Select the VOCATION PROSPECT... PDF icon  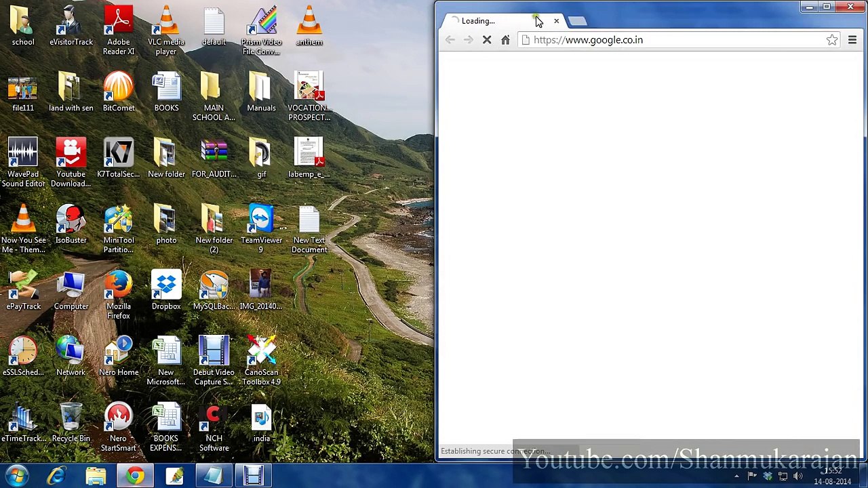click(309, 97)
